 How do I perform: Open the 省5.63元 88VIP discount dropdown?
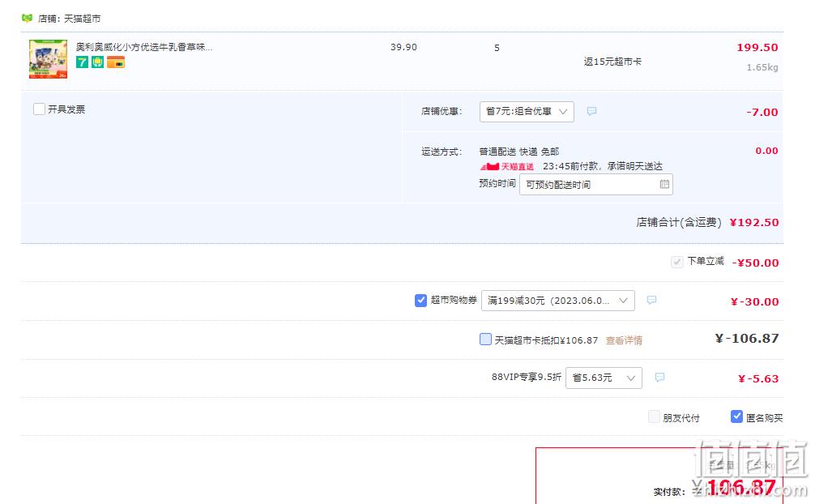pyautogui.click(x=604, y=378)
